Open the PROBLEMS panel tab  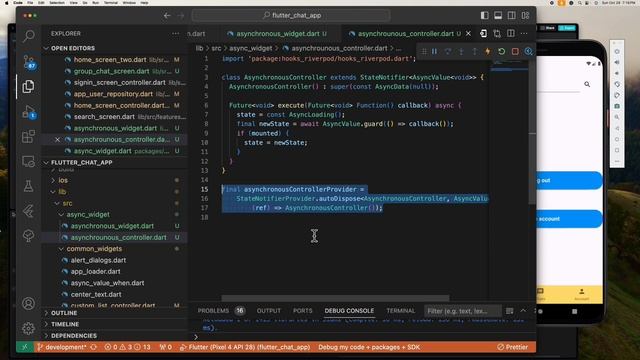(x=213, y=311)
